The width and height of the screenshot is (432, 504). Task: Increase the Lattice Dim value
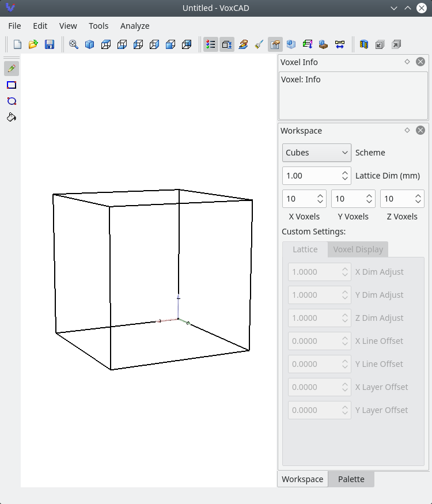point(345,172)
